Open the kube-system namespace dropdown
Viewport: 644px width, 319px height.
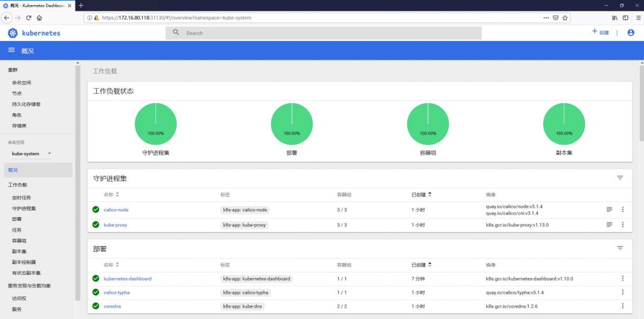31,154
